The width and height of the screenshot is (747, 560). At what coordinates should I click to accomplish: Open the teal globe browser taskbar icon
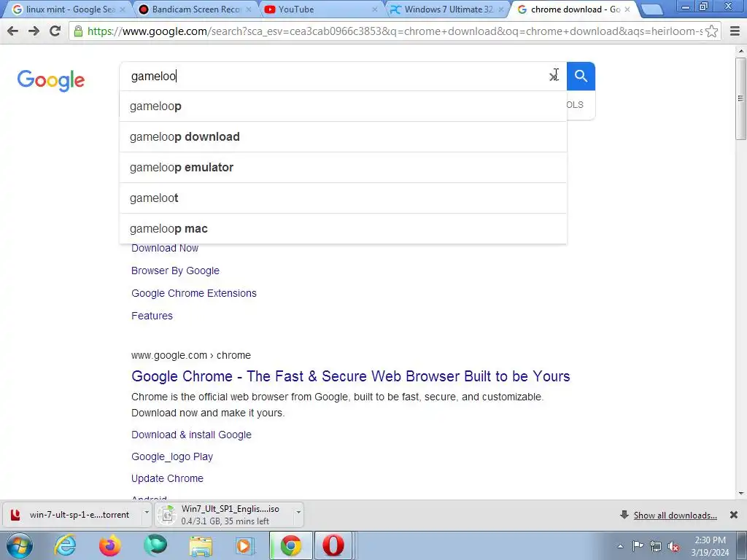[155, 545]
